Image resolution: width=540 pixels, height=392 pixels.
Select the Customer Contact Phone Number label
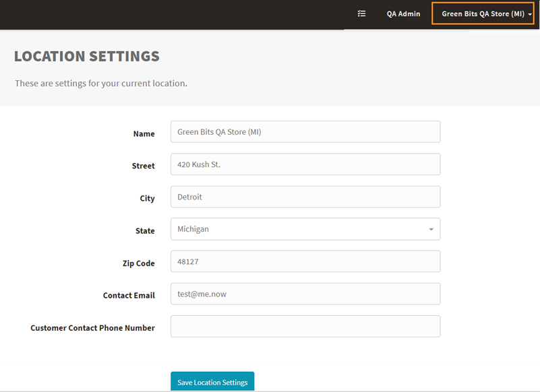92,328
